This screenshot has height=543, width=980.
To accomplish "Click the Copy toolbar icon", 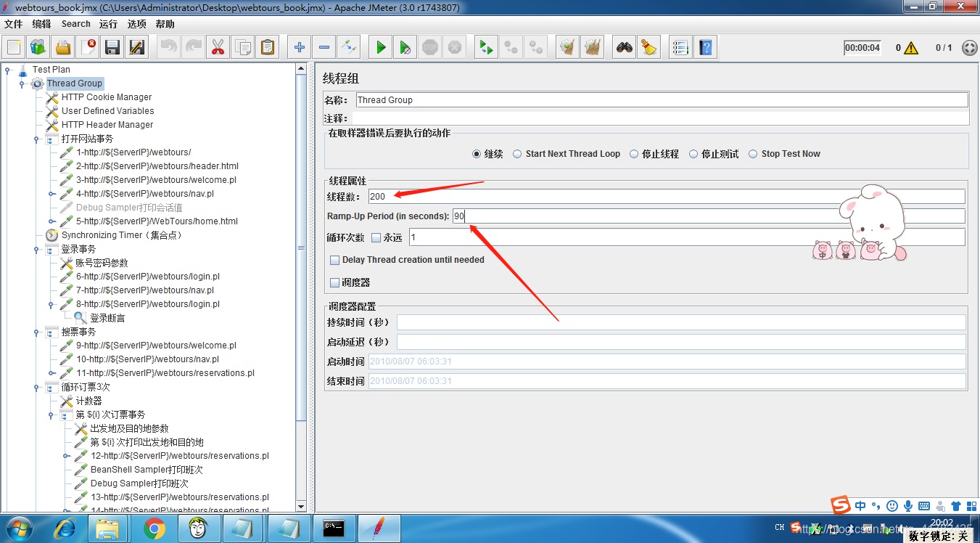I will [x=243, y=48].
